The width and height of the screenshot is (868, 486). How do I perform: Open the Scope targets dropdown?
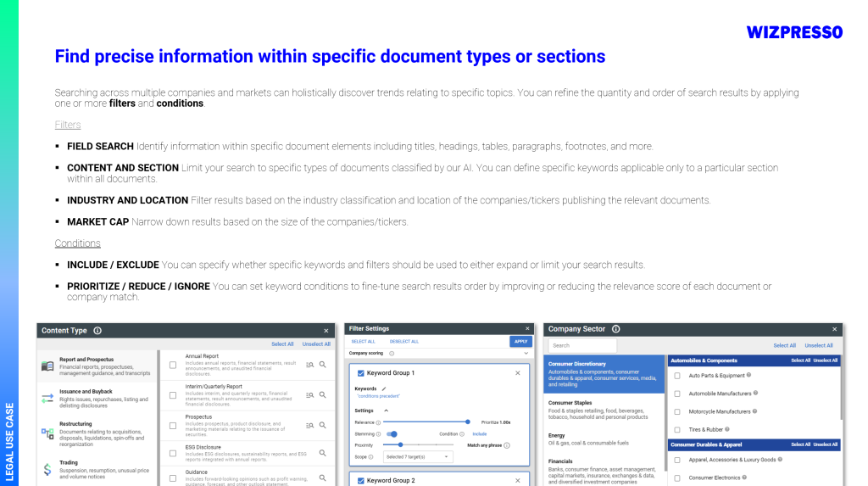coord(417,457)
